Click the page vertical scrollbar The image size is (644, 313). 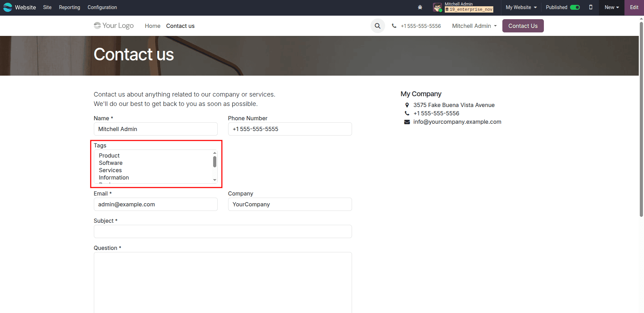[641, 119]
